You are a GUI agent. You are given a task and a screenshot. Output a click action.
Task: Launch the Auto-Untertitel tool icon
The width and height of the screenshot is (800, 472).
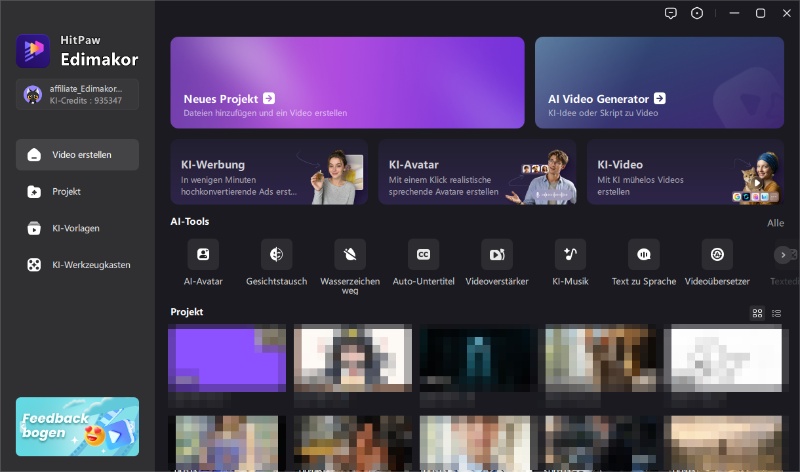click(423, 254)
